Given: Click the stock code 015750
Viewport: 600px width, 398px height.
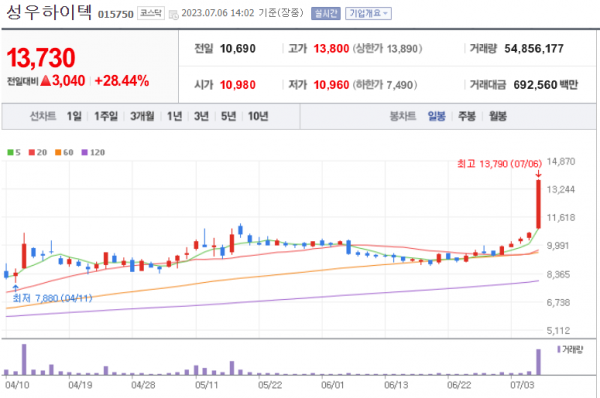Looking at the screenshot, I should click(116, 15).
